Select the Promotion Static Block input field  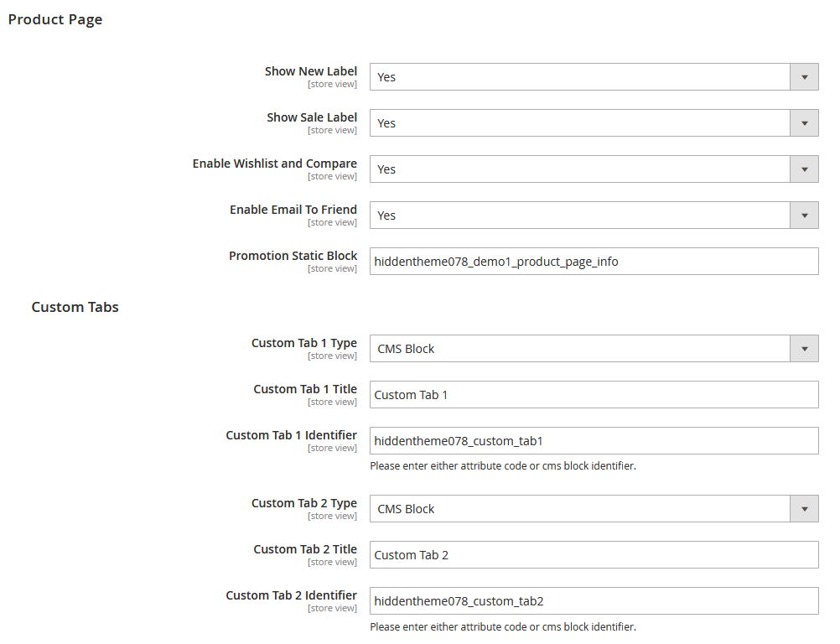(594, 261)
